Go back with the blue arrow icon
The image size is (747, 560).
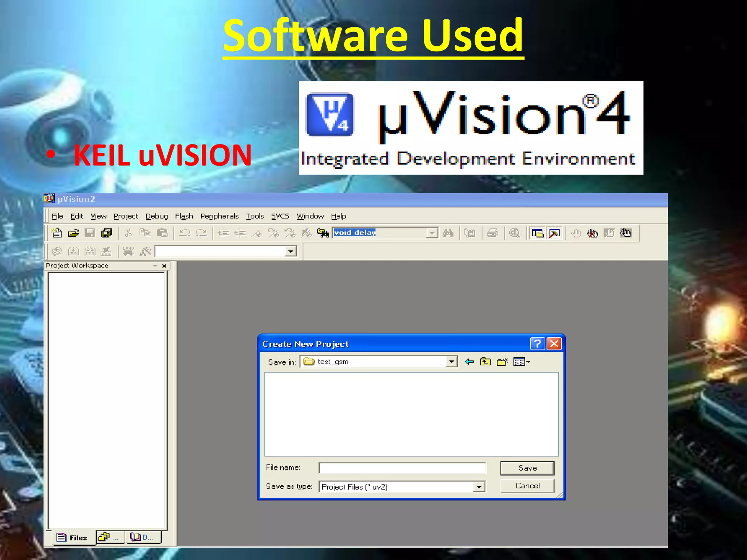469,362
